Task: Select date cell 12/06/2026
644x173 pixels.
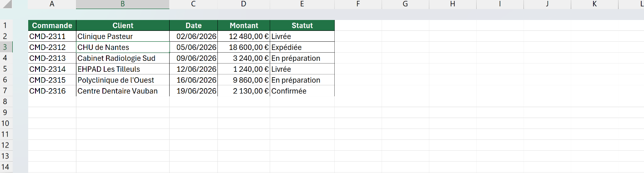Action: (x=194, y=69)
